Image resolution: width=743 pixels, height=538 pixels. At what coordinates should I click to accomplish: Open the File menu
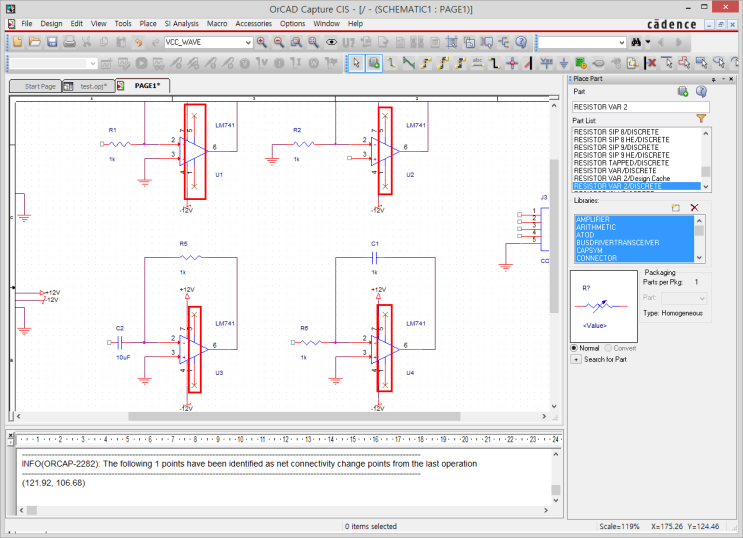[27, 24]
